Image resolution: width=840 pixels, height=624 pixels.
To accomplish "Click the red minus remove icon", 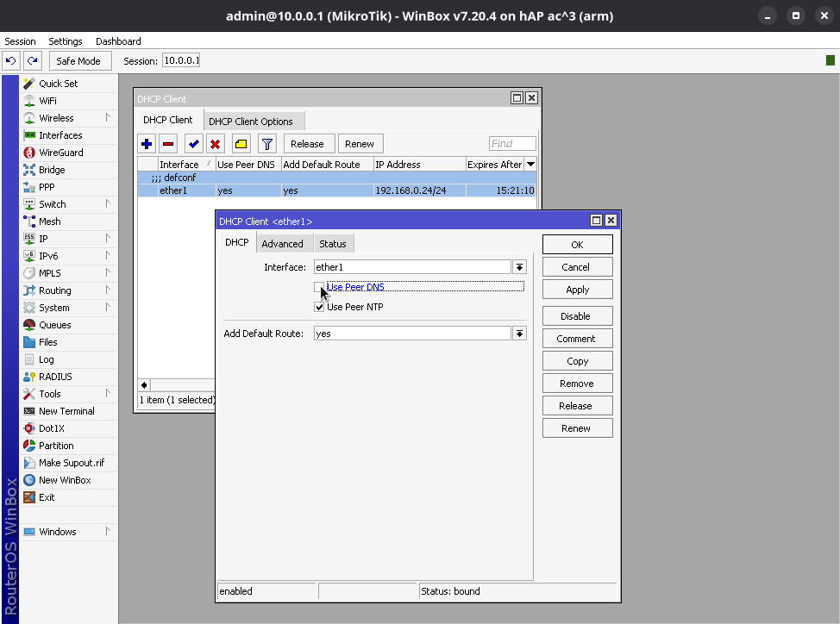I will (x=168, y=144).
